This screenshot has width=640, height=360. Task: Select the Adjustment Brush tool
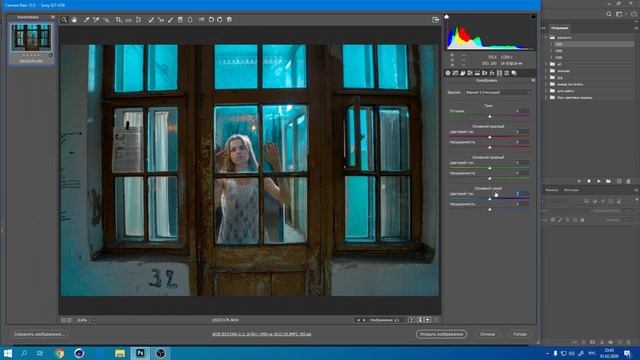pyautogui.click(x=171, y=20)
